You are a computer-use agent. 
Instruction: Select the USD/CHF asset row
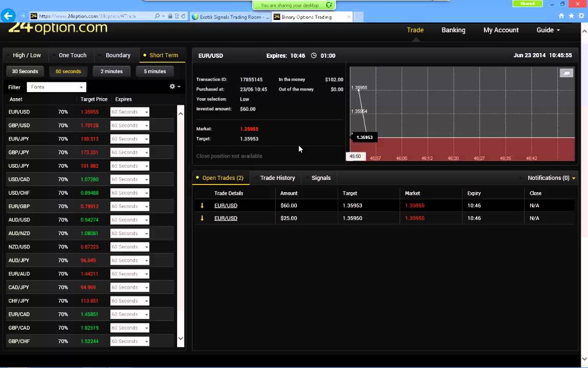[90, 193]
